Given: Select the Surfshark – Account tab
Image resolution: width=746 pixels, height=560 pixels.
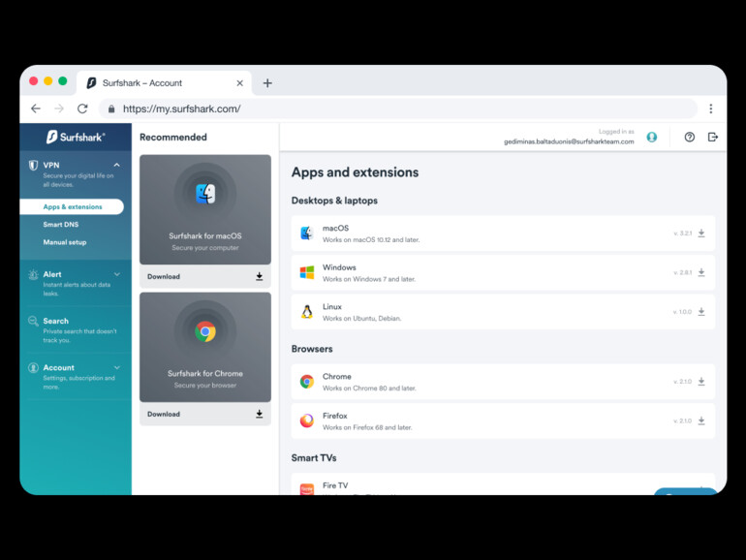Looking at the screenshot, I should 164,83.
